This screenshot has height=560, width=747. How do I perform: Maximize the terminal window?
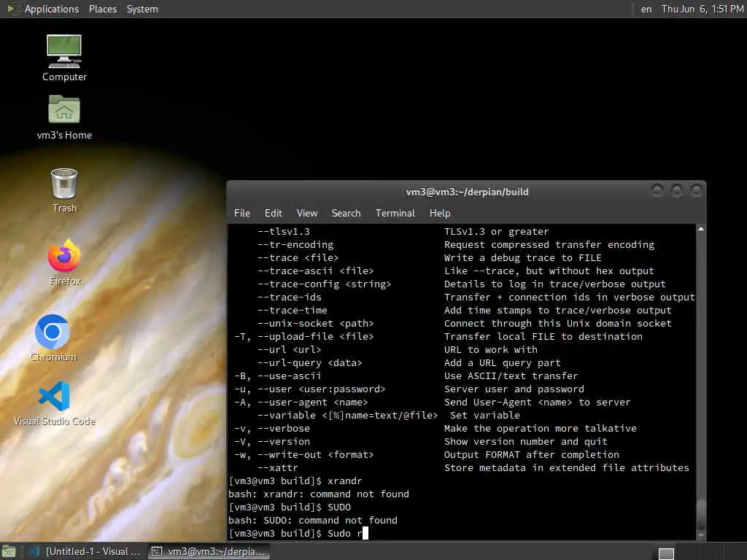[x=676, y=191]
